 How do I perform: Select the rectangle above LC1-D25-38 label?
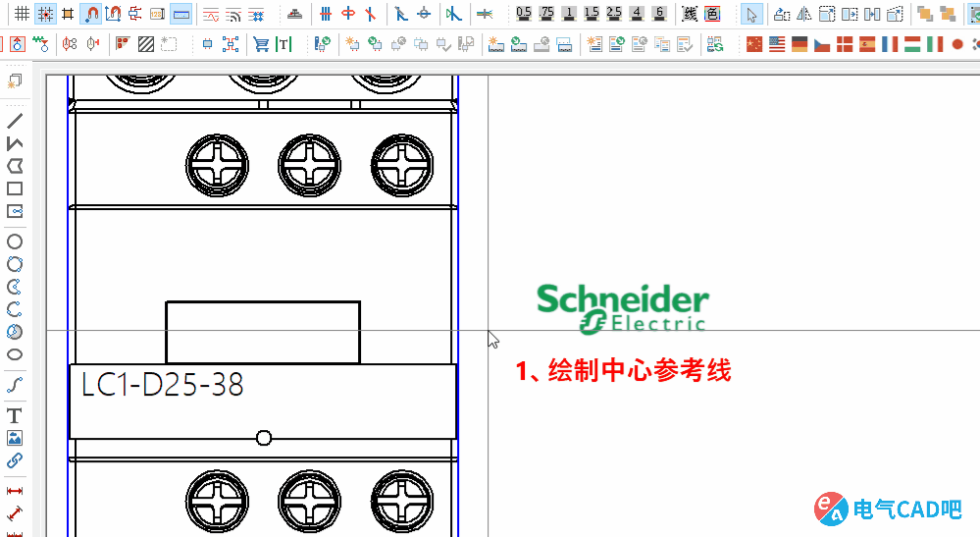click(263, 333)
